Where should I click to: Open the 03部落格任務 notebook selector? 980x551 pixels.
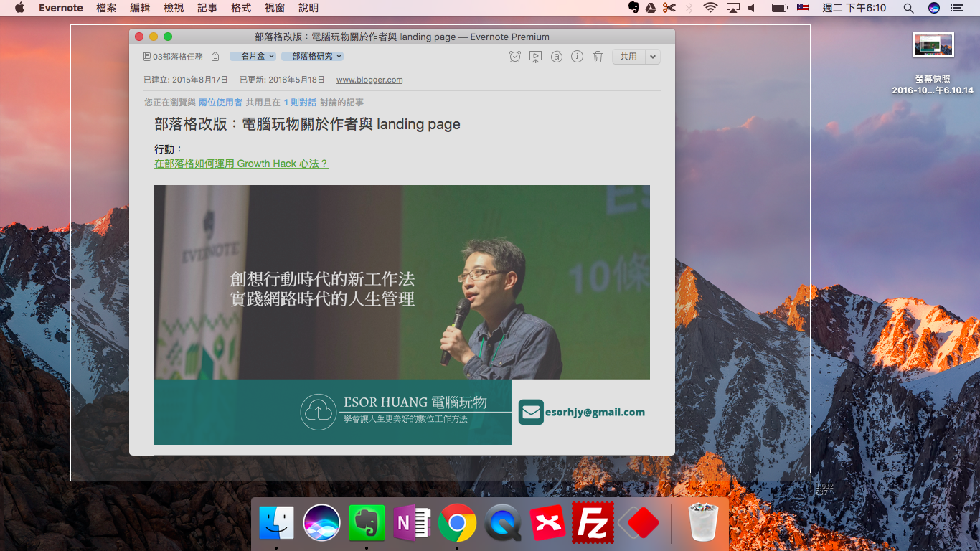173,57
